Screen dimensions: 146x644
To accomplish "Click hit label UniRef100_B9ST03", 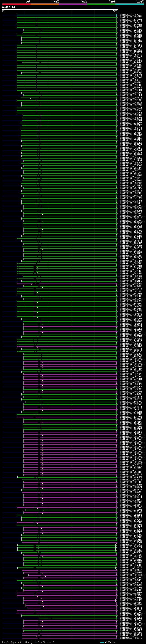I will (x=131, y=70).
